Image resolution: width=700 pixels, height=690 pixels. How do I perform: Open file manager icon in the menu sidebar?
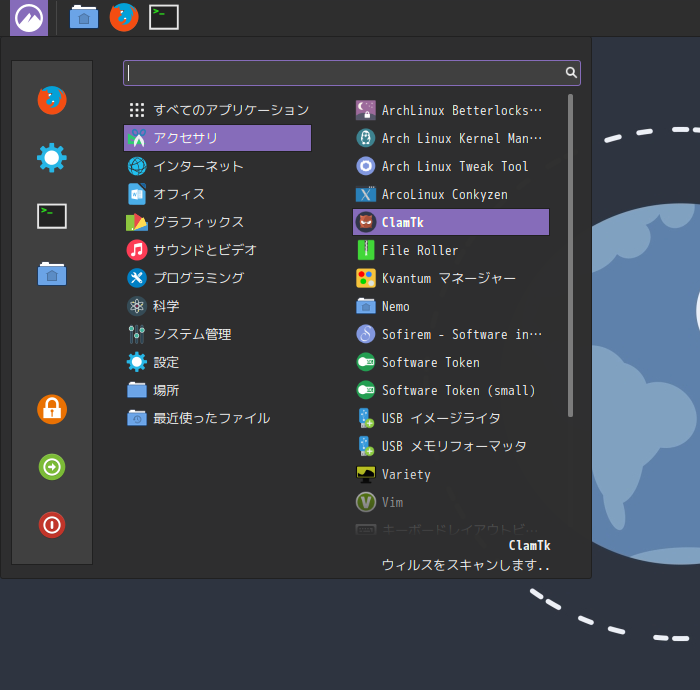[x=52, y=274]
